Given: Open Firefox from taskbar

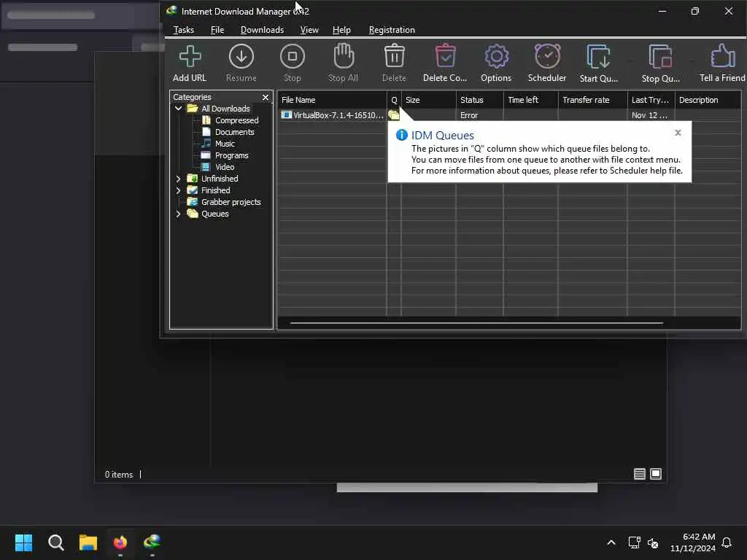Looking at the screenshot, I should coord(120,542).
